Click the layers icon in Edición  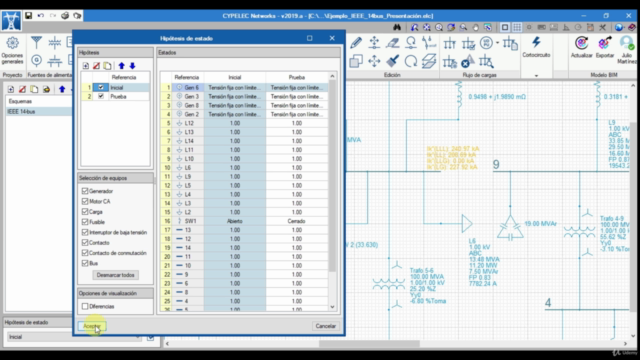pyautogui.click(x=429, y=61)
